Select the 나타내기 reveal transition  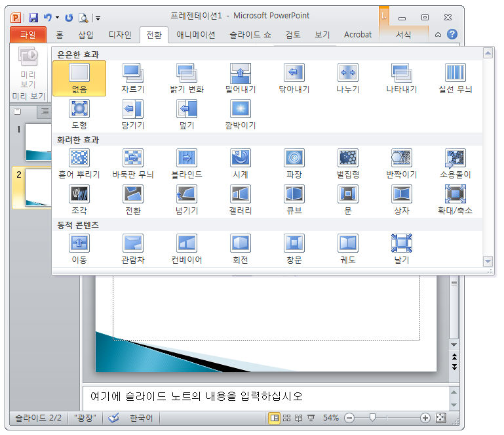(x=402, y=79)
